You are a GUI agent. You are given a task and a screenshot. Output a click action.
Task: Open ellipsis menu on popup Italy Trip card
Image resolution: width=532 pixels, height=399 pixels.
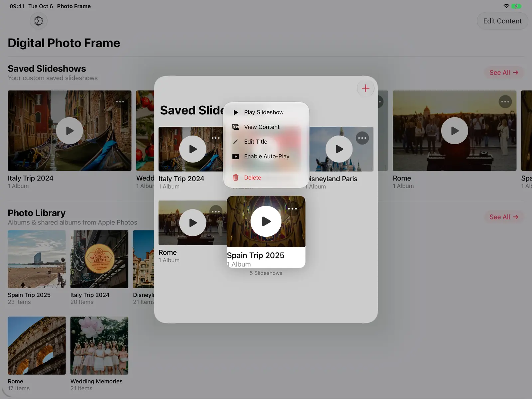tap(216, 138)
